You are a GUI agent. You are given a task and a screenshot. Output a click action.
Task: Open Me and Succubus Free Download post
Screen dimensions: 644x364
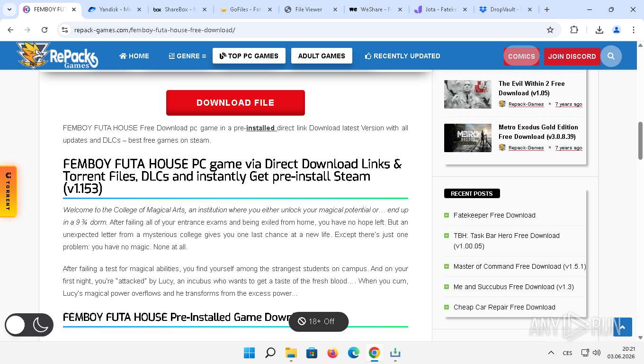tap(514, 287)
